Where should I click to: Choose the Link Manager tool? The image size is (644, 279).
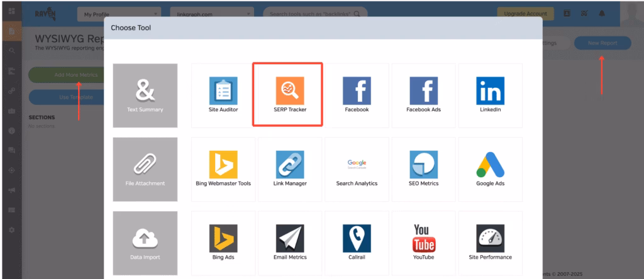coord(289,167)
